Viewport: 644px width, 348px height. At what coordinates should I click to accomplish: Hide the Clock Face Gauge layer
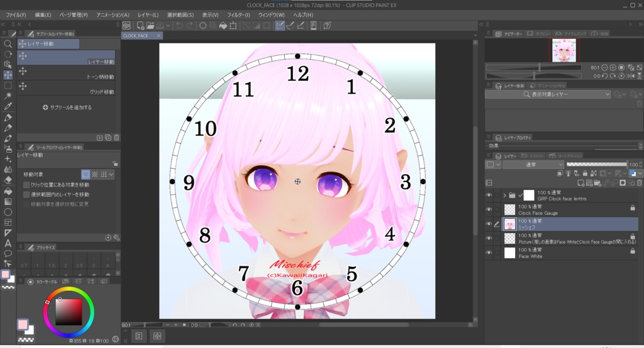tap(489, 210)
